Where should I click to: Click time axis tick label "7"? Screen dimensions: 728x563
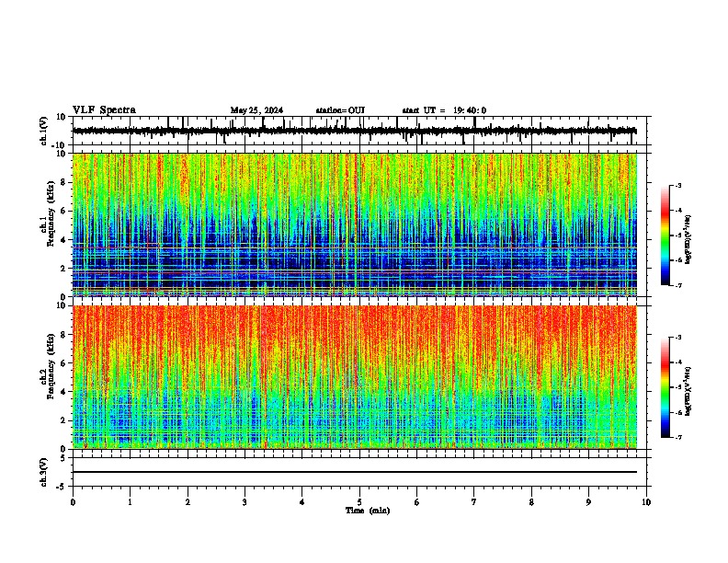pyautogui.click(x=474, y=502)
